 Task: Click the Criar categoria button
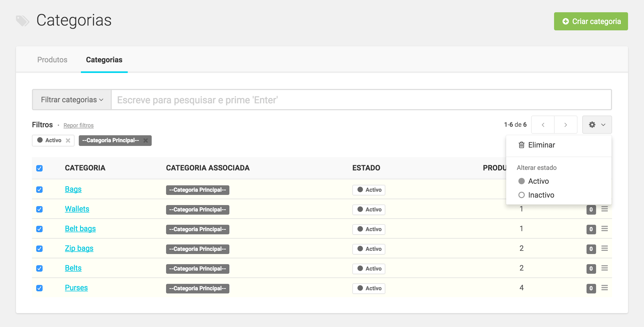pos(591,21)
